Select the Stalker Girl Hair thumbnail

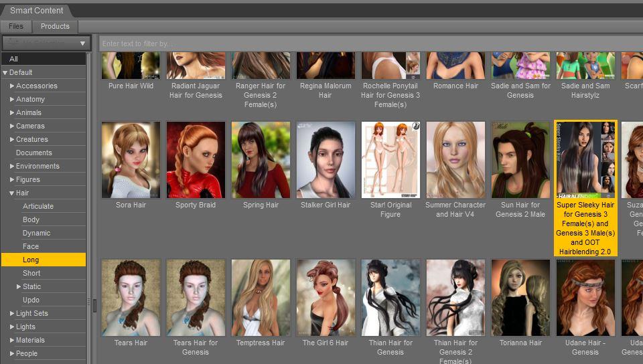(326, 160)
